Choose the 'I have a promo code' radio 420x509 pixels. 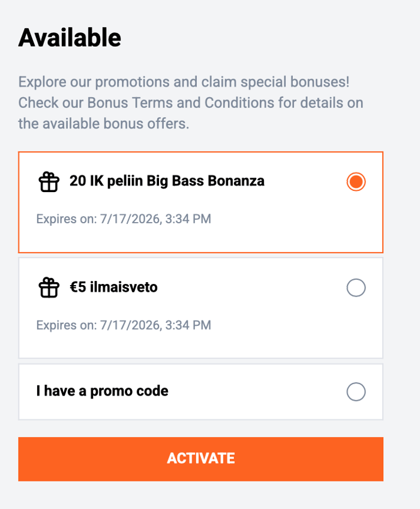coord(356,392)
